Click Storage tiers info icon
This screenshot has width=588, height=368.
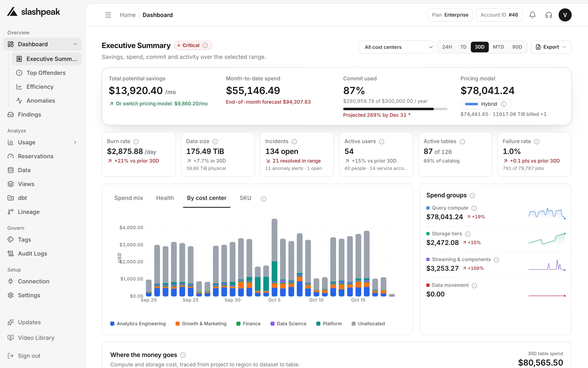(468, 234)
